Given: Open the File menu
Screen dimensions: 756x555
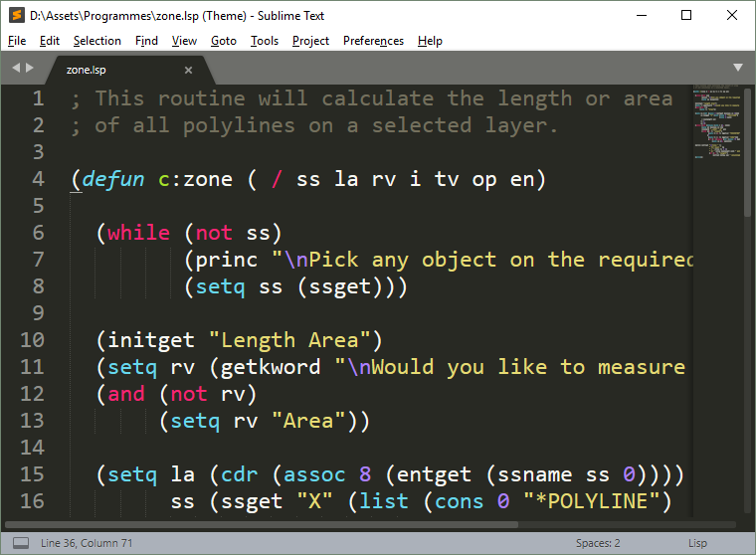Looking at the screenshot, I should pyautogui.click(x=17, y=41).
